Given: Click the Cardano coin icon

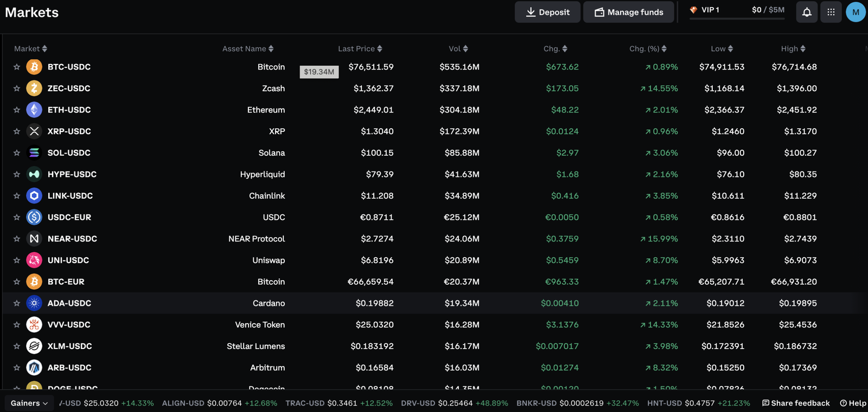Looking at the screenshot, I should 34,303.
